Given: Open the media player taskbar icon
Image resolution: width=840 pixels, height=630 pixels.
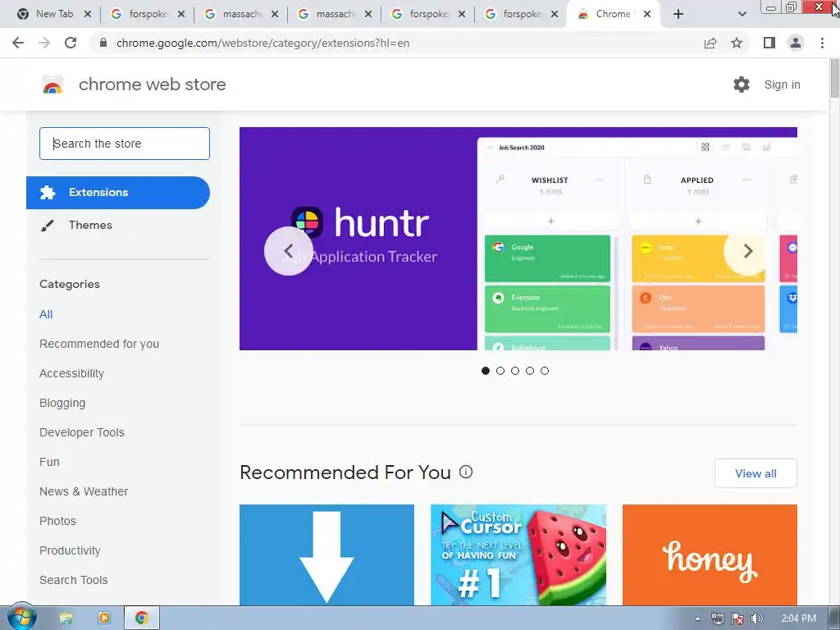Looking at the screenshot, I should 104,619.
